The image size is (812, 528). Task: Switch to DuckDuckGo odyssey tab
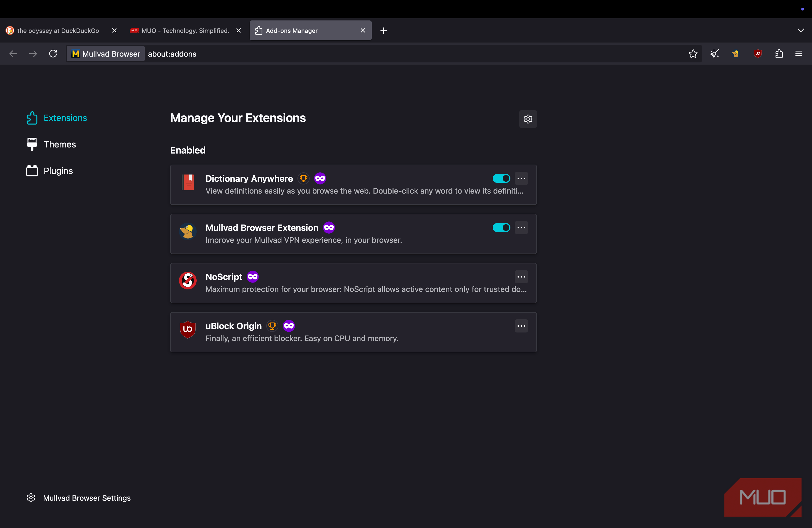pos(58,31)
